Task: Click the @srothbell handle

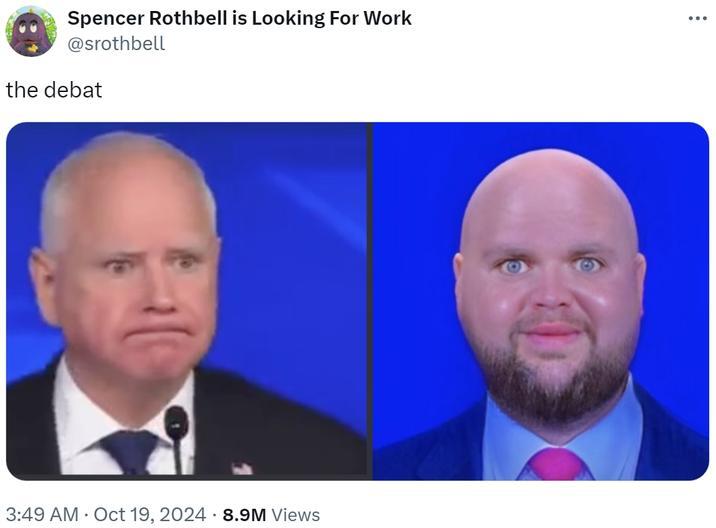Action: 116,43
